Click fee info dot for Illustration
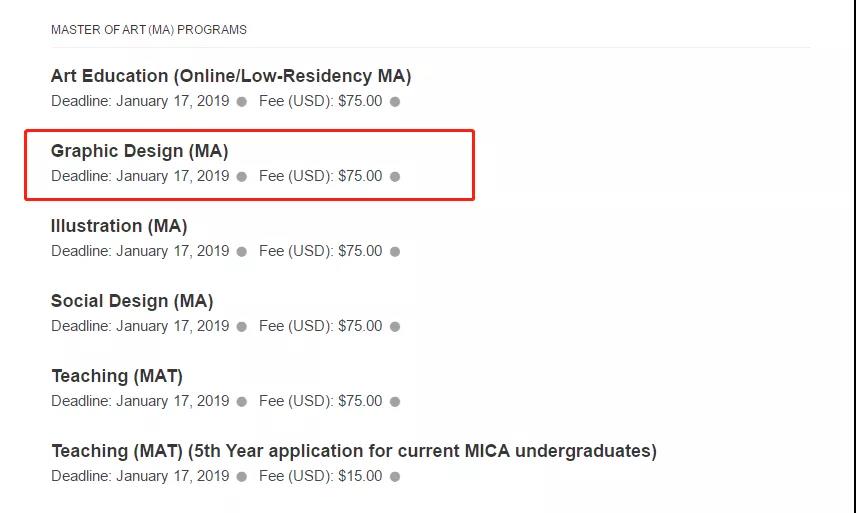The image size is (856, 513). click(x=395, y=252)
